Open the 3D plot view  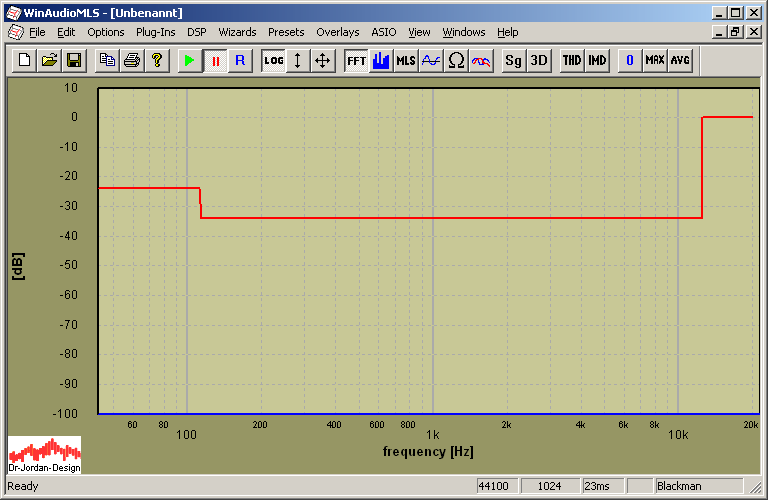(539, 60)
